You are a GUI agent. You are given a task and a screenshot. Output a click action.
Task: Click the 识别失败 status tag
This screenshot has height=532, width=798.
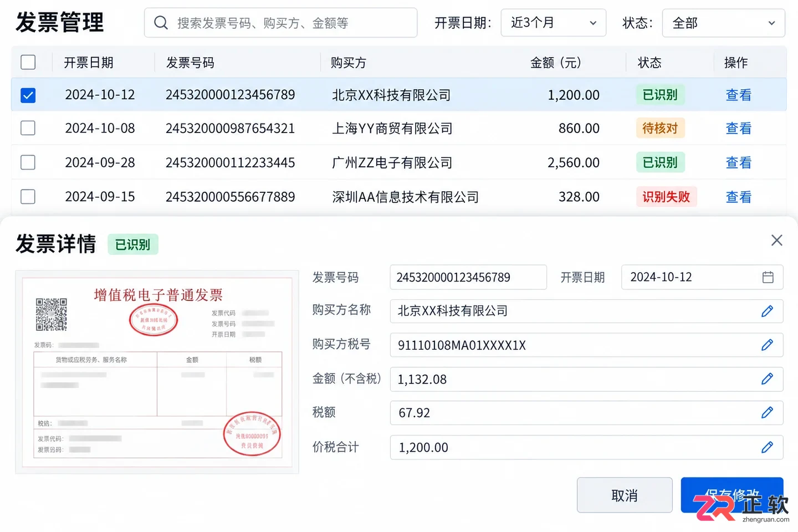tap(666, 197)
